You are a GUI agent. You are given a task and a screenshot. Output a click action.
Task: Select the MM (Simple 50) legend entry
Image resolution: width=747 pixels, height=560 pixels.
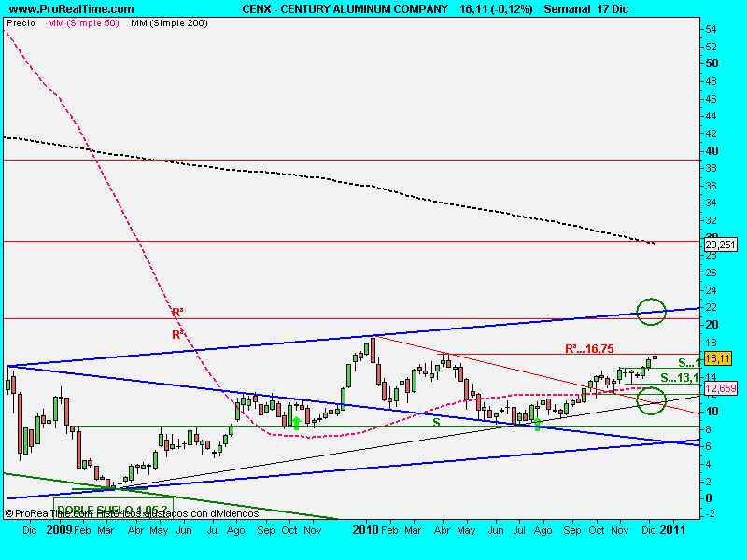point(83,23)
